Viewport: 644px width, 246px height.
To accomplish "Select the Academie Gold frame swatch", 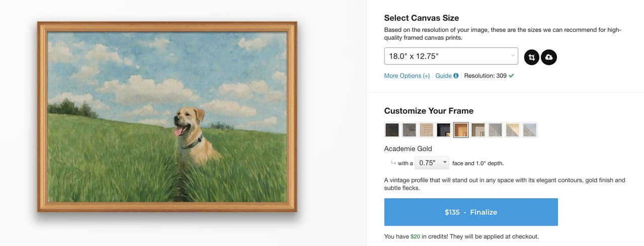I will [461, 130].
